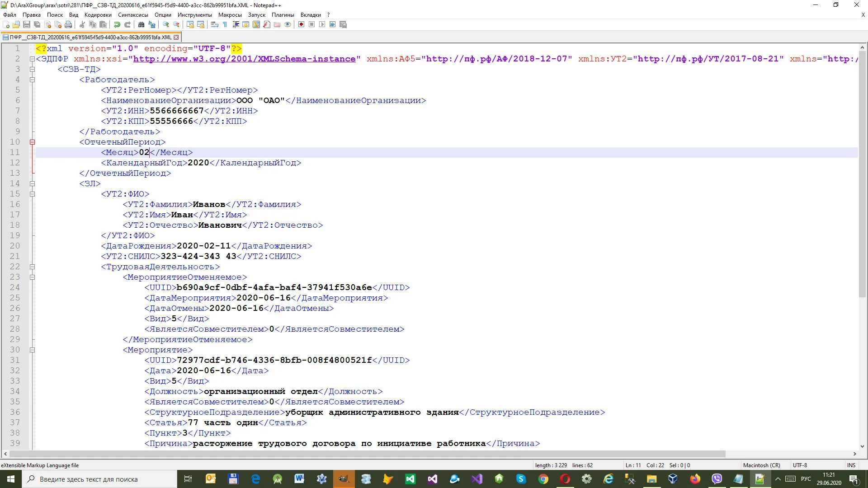Collapse the МероприятиеОтменяемое node on line 23
The width and height of the screenshot is (868, 488).
click(x=32, y=277)
